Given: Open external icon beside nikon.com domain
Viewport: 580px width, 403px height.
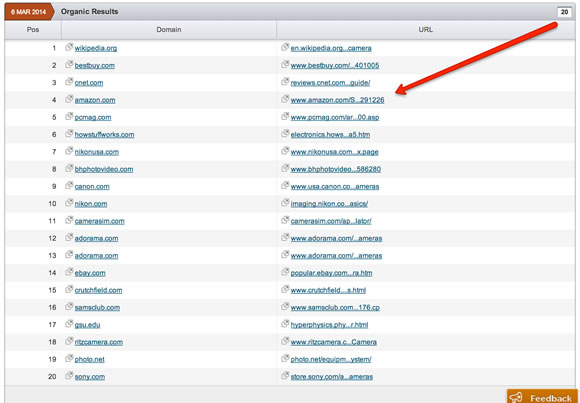Looking at the screenshot, I should pyautogui.click(x=69, y=203).
